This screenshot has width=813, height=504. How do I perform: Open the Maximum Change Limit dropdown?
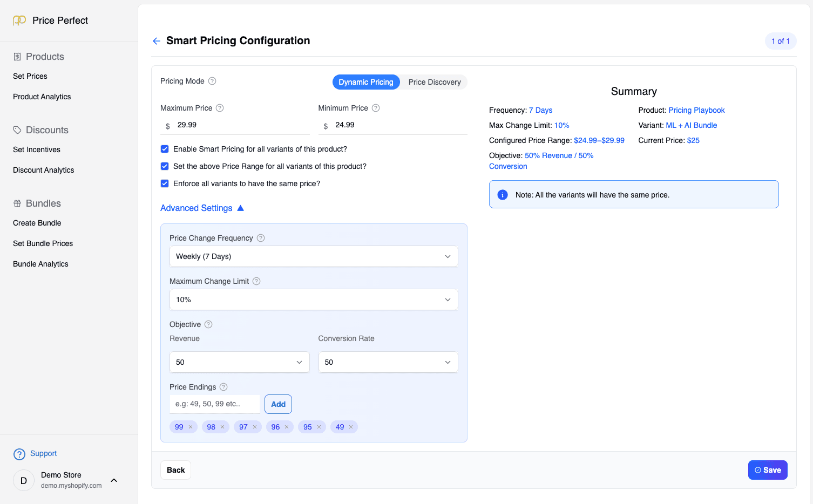click(x=314, y=299)
